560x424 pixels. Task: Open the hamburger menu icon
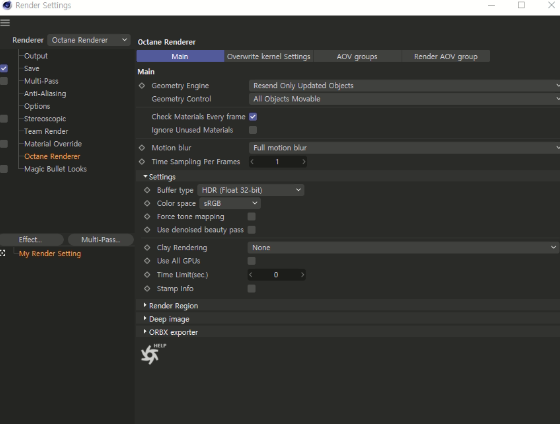5,23
